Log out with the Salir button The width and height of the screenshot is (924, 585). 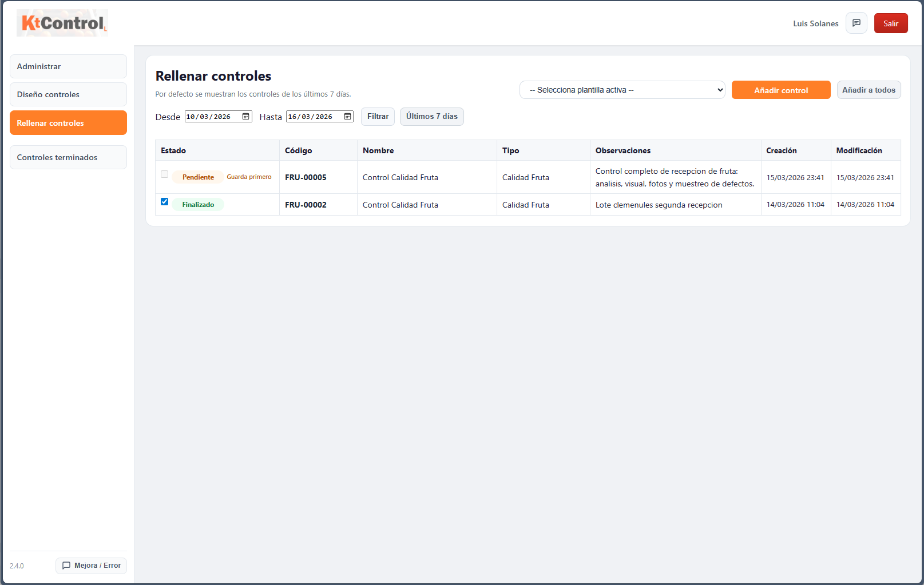click(x=890, y=23)
